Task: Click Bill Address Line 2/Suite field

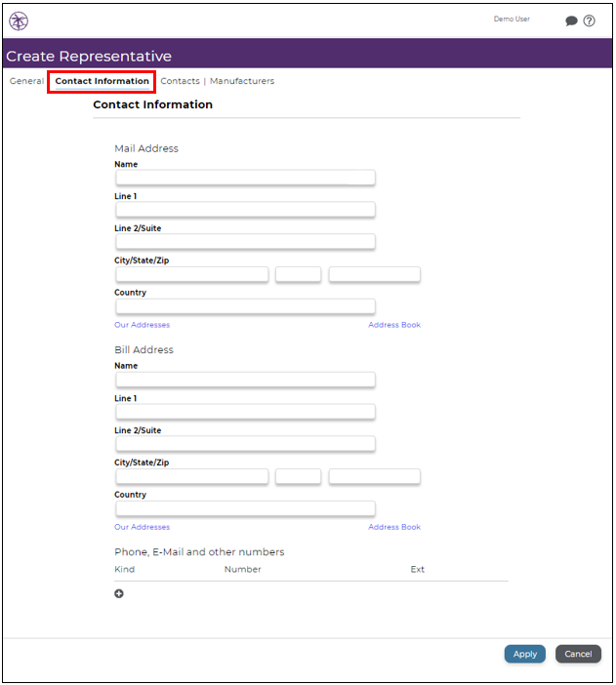Action: point(245,443)
